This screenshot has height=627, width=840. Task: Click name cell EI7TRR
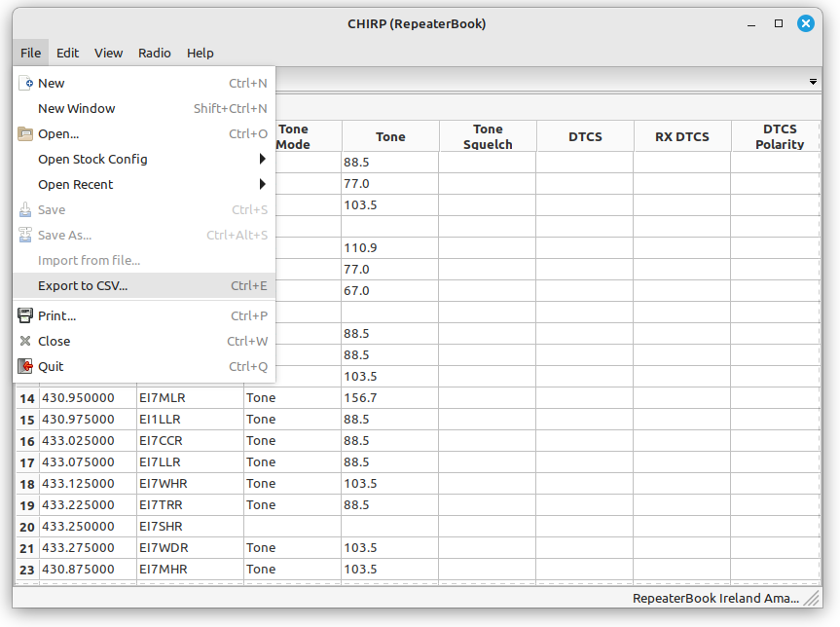190,505
